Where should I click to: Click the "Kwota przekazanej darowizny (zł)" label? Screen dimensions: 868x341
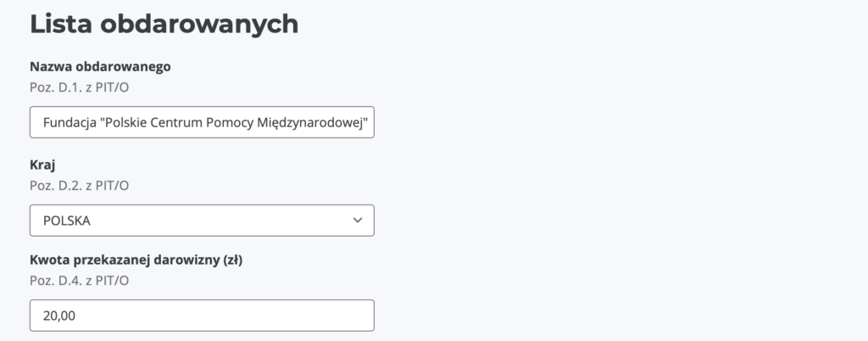coord(136,260)
